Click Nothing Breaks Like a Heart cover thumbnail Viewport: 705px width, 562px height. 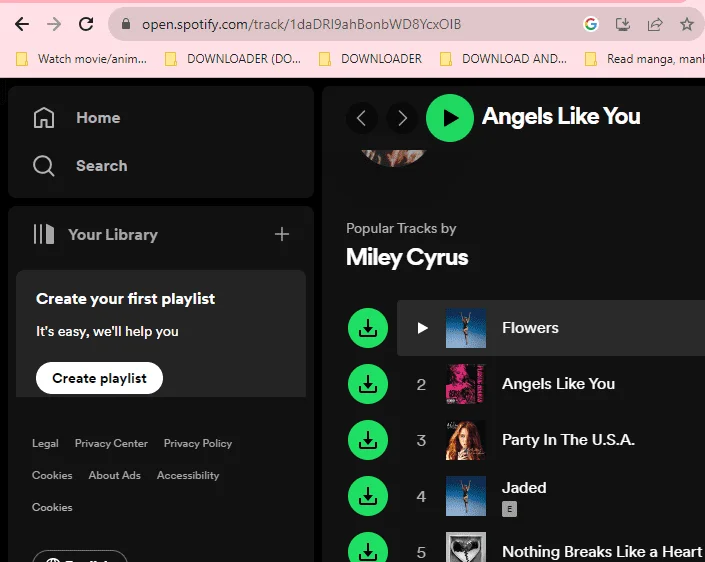465,547
